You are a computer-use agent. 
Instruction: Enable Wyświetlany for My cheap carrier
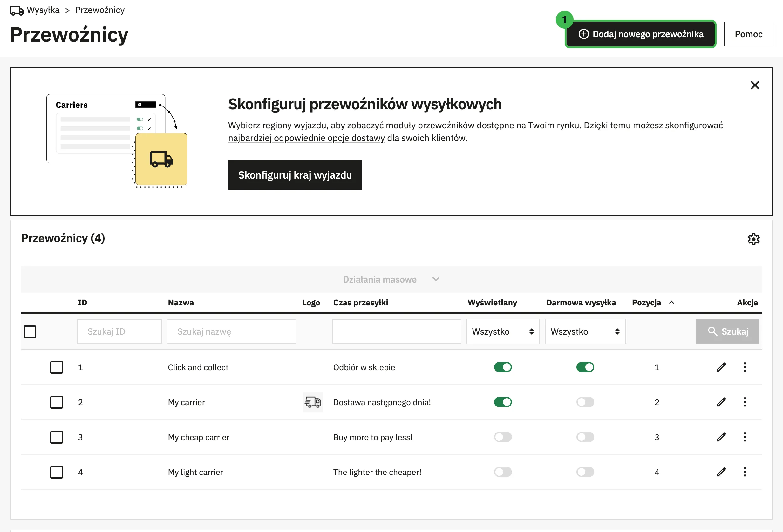[x=503, y=437]
